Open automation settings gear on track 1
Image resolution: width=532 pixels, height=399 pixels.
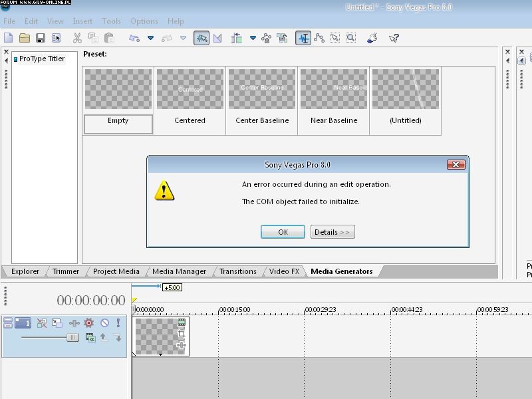click(89, 323)
